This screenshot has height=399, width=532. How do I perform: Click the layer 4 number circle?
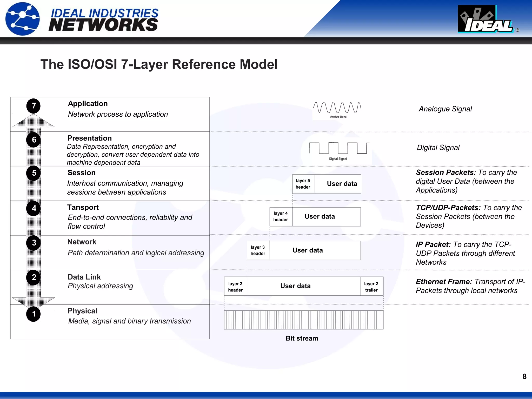pyautogui.click(x=34, y=208)
